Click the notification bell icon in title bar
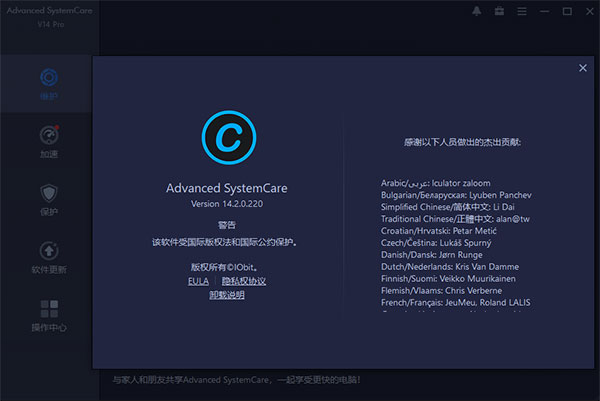This screenshot has height=401, width=600. (x=476, y=11)
